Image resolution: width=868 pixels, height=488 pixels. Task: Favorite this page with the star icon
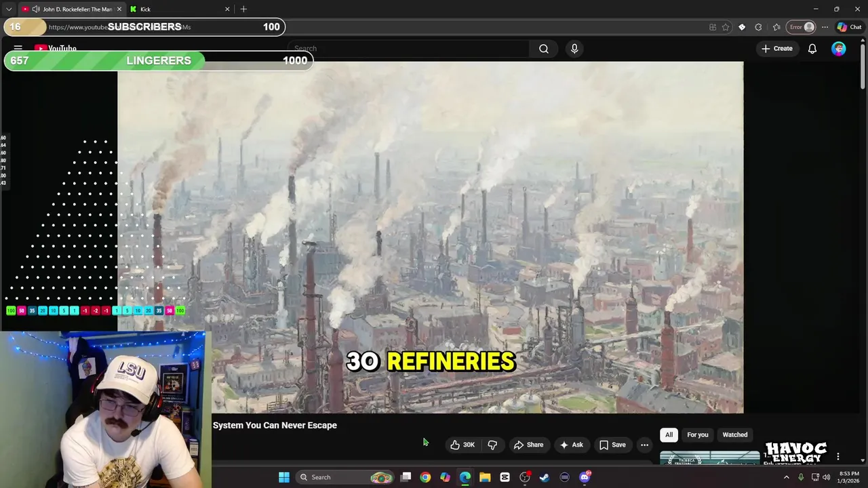point(726,27)
